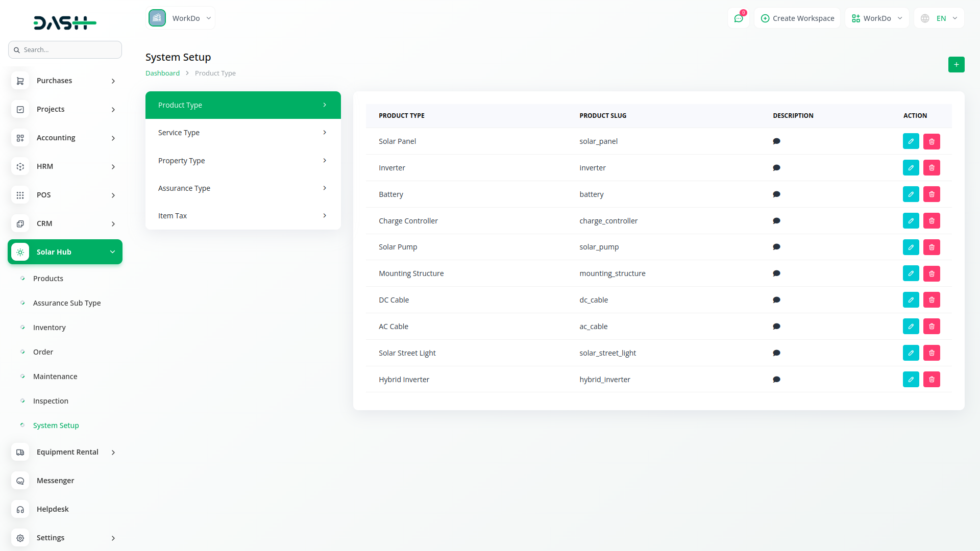This screenshot has width=980, height=551.
Task: Collapse the Solar Hub menu
Action: tap(65, 252)
